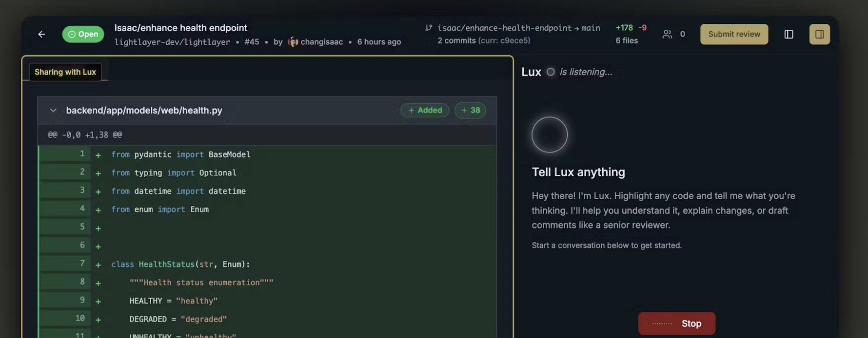Click 'class HealthStatus(str, Enum):' line
Viewport: 868px width, 338px height.
[x=180, y=264]
